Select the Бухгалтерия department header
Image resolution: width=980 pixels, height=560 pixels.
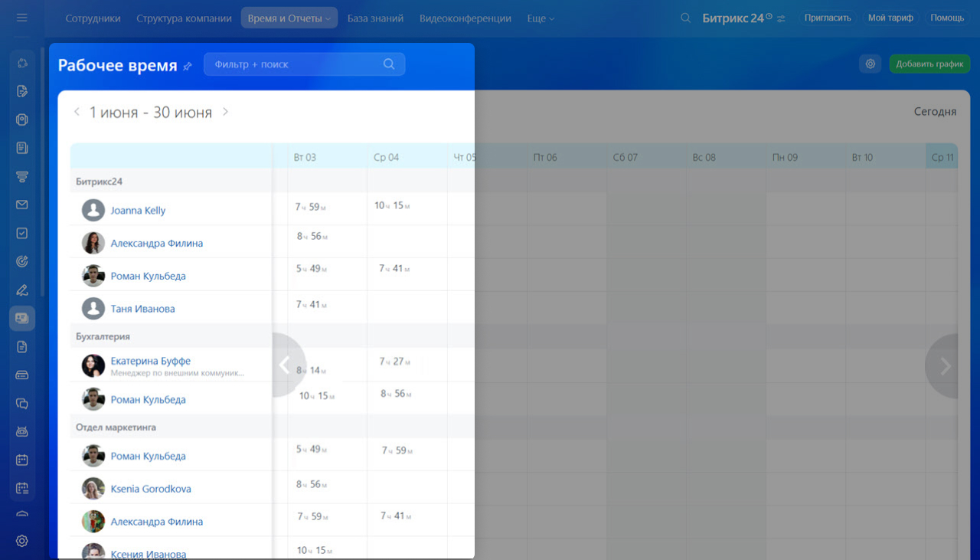click(x=103, y=336)
